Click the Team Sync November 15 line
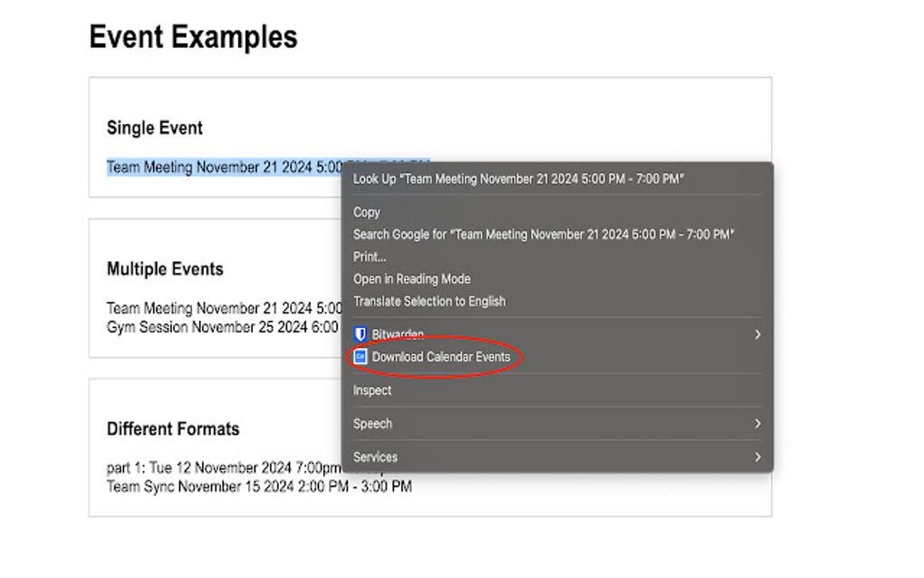924x578 pixels. pos(259,486)
